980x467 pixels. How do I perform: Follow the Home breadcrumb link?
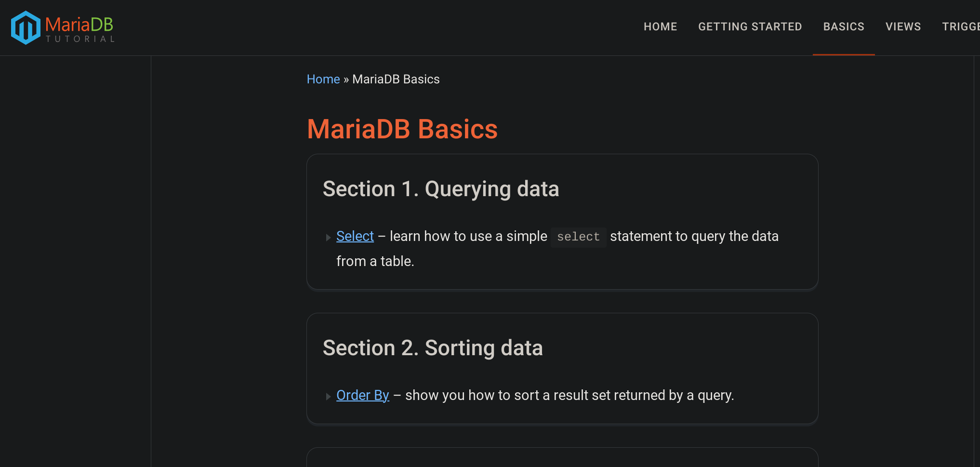[x=323, y=79]
